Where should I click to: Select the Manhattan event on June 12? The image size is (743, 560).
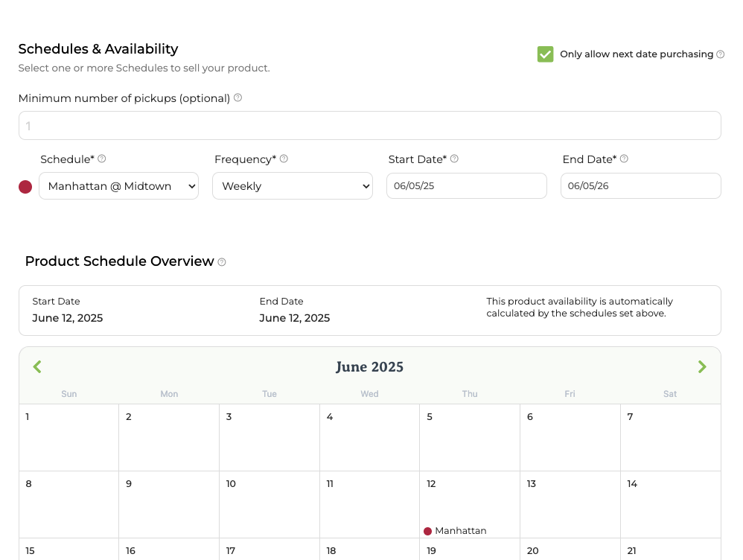click(455, 531)
